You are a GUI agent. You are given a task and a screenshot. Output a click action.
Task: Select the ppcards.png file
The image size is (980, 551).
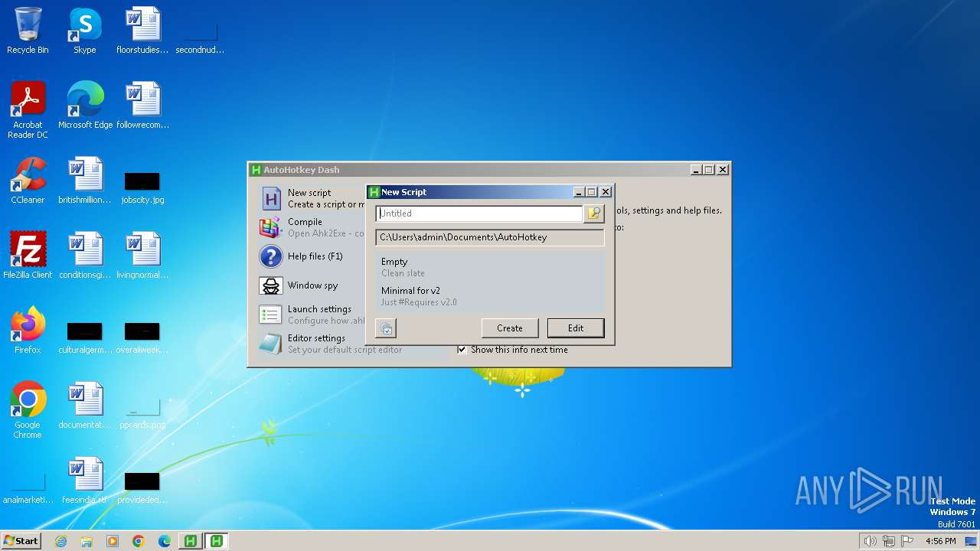142,415
